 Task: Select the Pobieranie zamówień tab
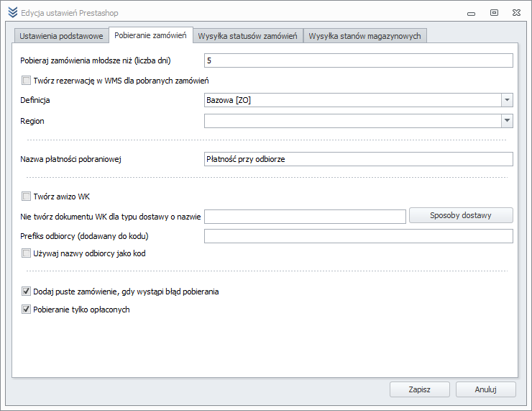tap(151, 35)
